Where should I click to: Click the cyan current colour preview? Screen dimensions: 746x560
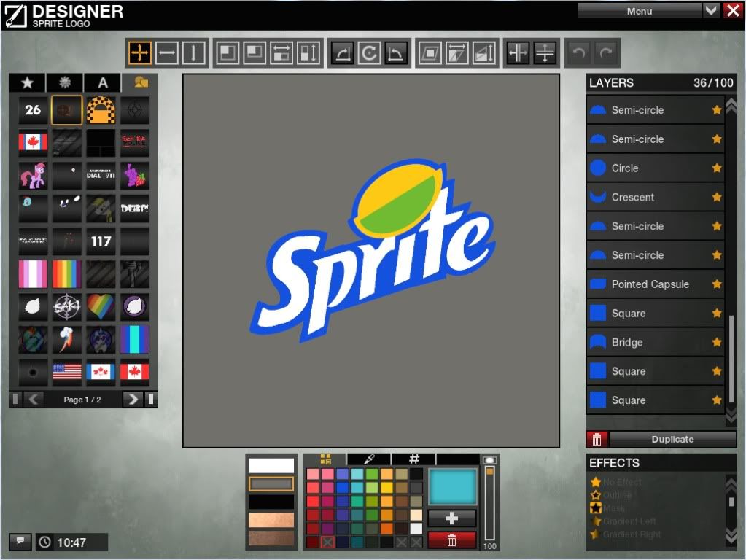452,487
